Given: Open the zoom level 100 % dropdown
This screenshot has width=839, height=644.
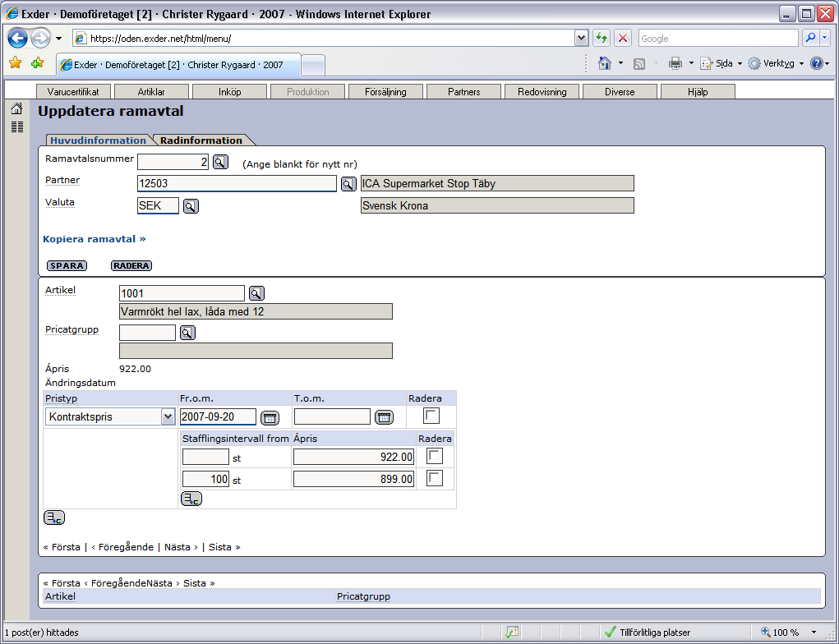Looking at the screenshot, I should (814, 632).
